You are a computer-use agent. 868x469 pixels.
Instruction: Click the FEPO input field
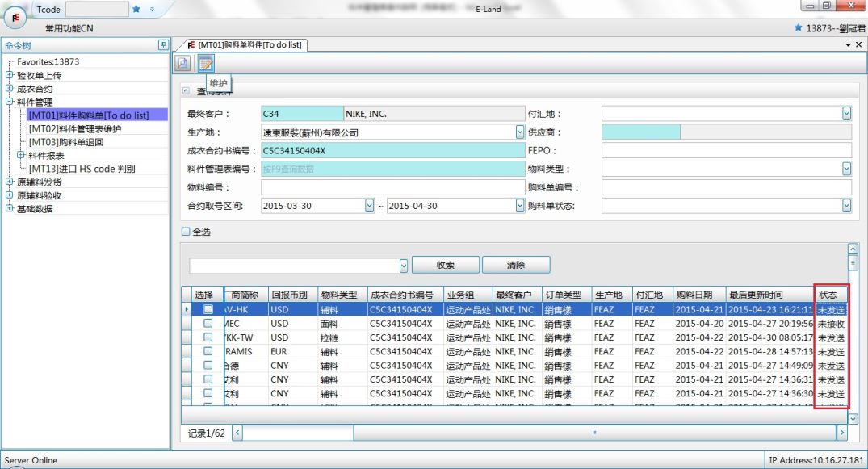point(726,150)
